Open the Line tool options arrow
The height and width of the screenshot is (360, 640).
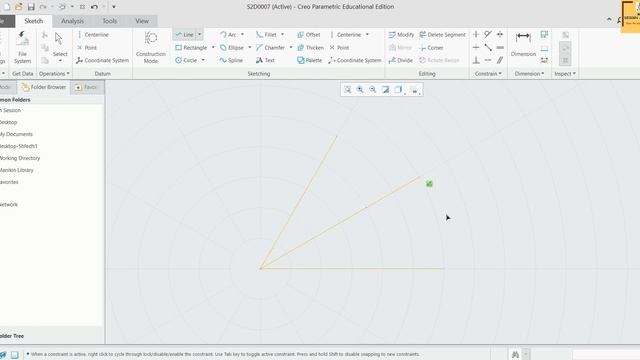200,35
